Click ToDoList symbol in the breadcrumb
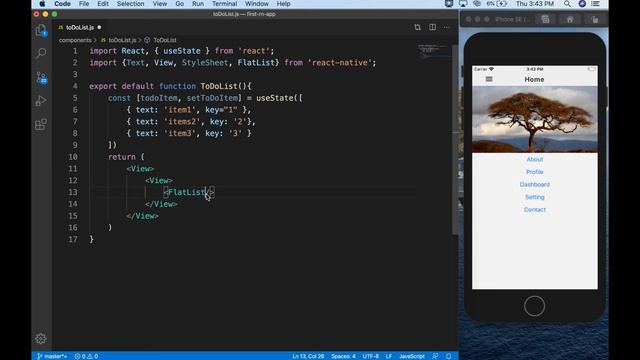 click(165, 40)
